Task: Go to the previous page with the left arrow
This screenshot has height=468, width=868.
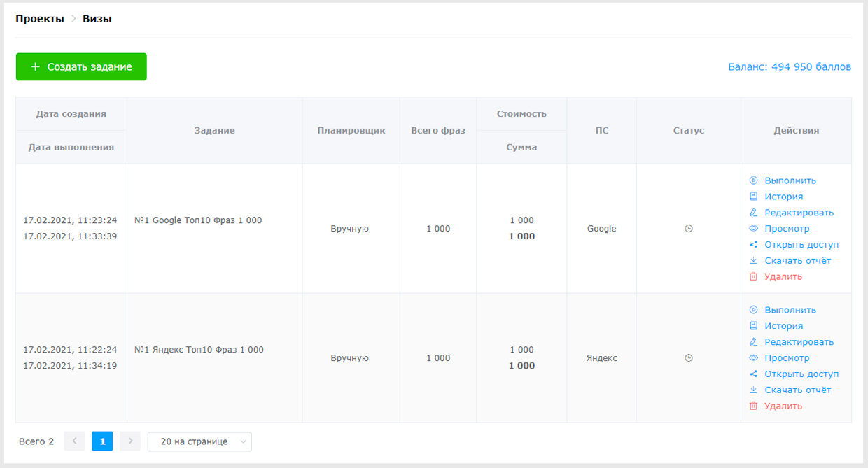Action: tap(74, 441)
